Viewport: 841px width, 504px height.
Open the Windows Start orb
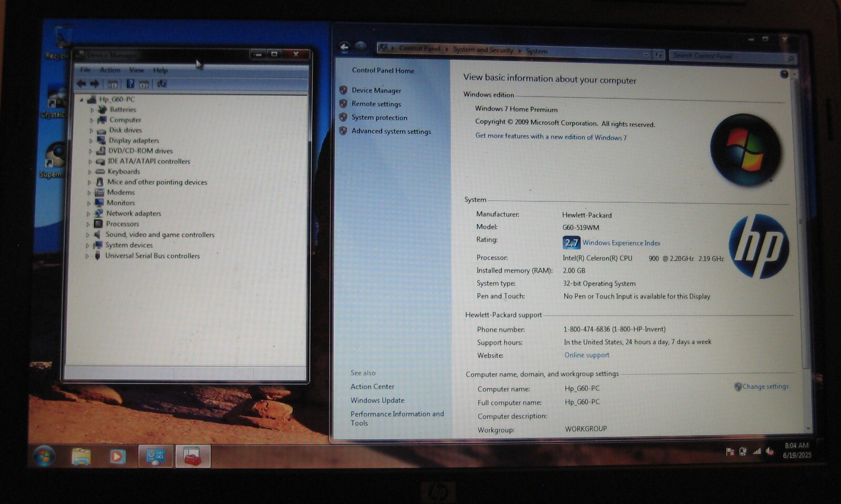(x=44, y=456)
